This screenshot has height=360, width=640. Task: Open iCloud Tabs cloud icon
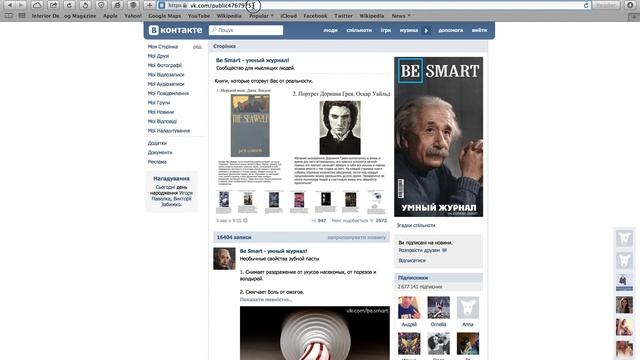click(37, 5)
